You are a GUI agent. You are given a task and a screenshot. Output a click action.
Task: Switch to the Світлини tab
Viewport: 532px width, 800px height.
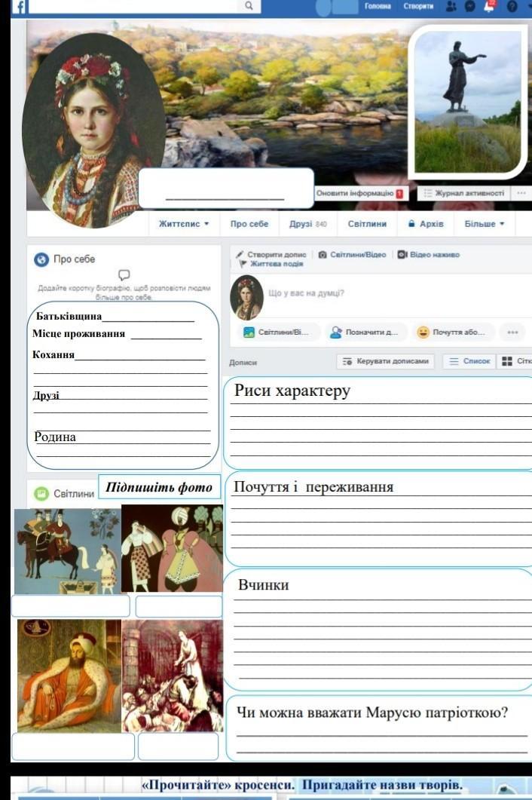click(367, 223)
